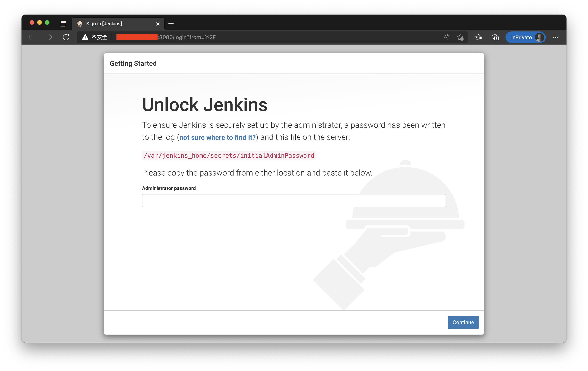
Task: Open 'not sure where to find it?' link
Action: point(217,137)
